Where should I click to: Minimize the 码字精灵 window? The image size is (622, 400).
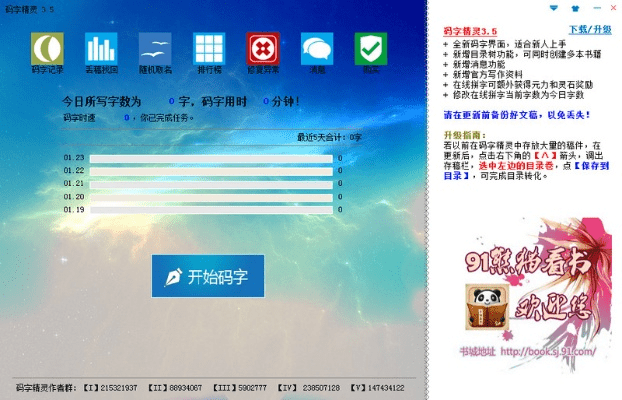click(x=597, y=8)
